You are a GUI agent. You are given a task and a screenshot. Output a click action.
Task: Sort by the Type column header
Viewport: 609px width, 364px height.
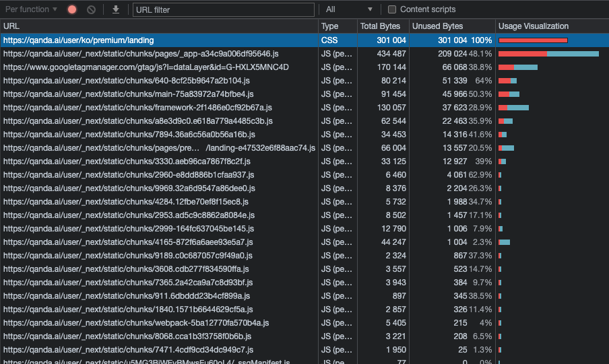tap(338, 26)
